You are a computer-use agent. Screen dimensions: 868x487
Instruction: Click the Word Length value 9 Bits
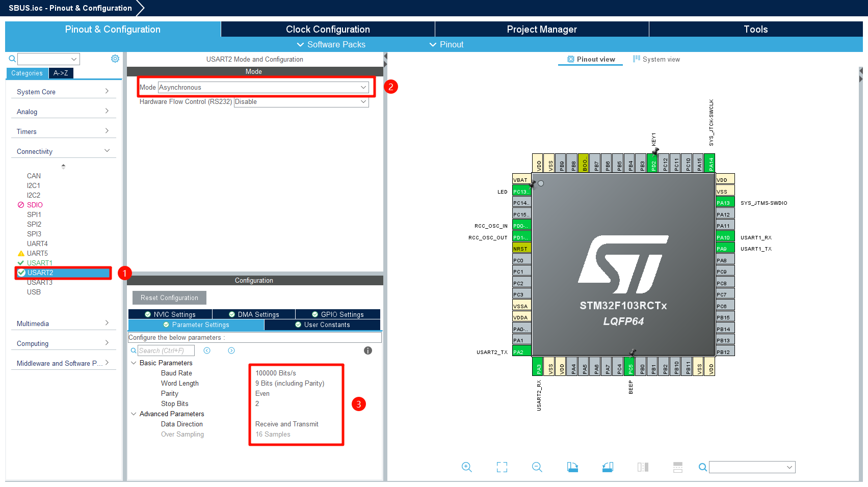click(290, 383)
